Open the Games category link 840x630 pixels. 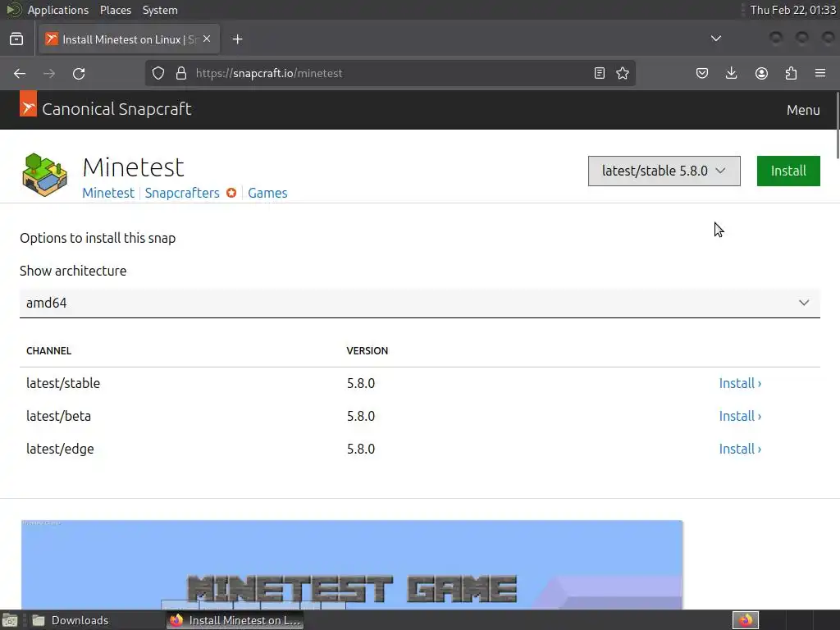pyautogui.click(x=267, y=193)
